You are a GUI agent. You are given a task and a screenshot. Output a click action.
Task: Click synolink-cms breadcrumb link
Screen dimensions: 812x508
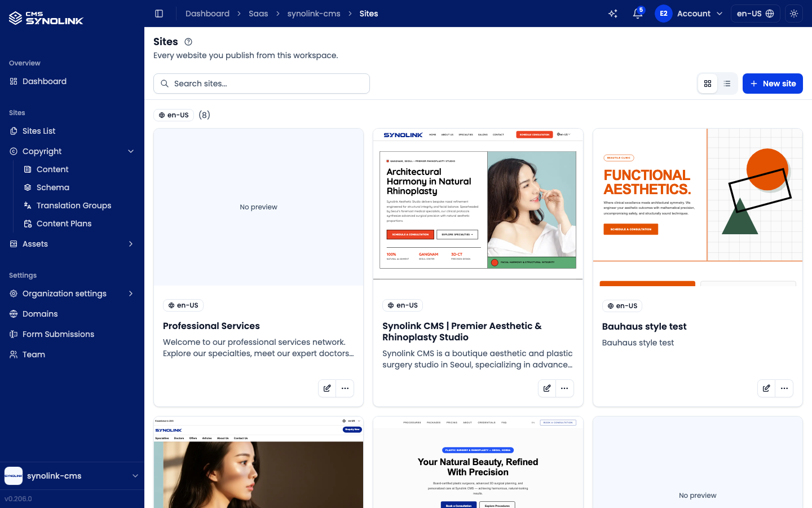pos(314,14)
